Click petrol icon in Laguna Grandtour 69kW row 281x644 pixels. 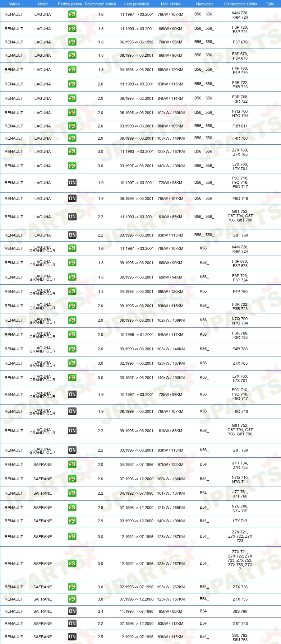(x=72, y=277)
